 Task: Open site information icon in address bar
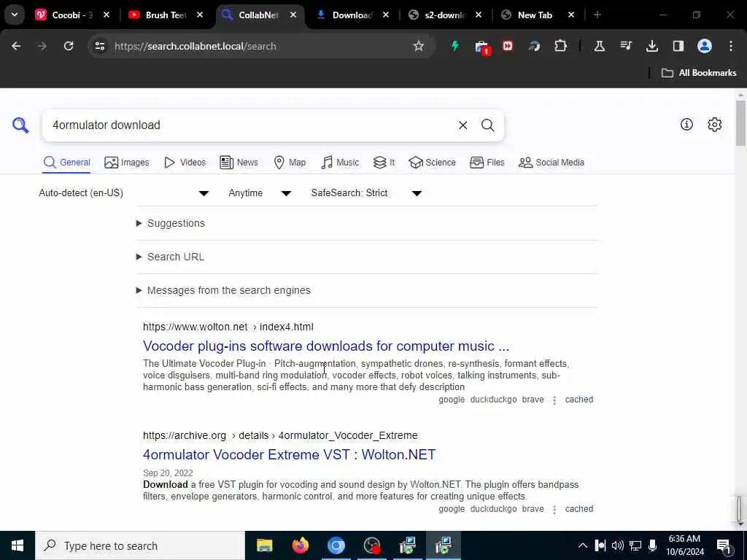tap(100, 46)
